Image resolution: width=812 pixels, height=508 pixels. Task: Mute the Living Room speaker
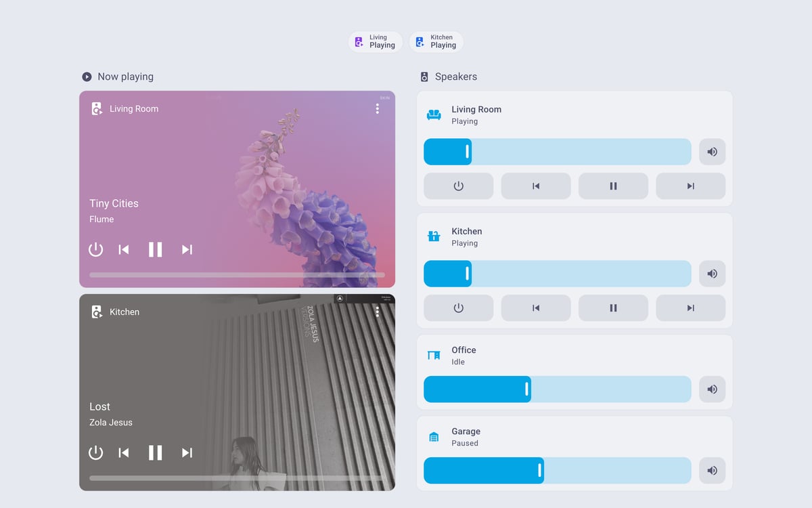[712, 152]
